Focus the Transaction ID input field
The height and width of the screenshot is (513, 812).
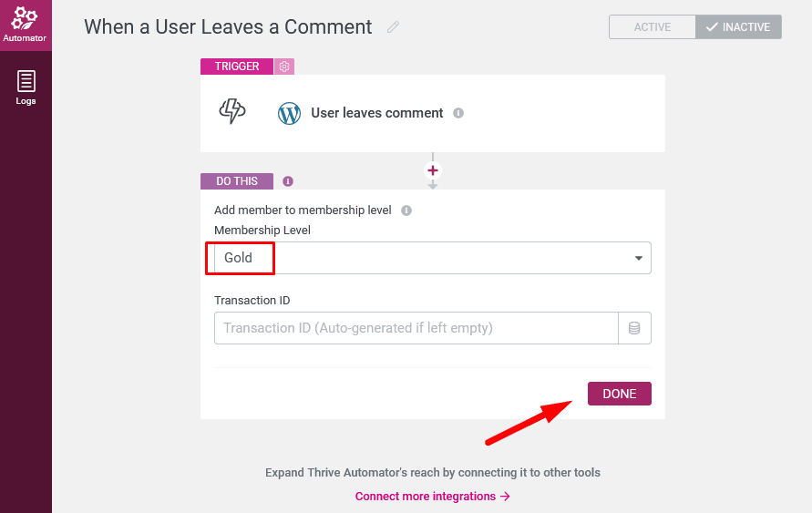[x=416, y=328]
